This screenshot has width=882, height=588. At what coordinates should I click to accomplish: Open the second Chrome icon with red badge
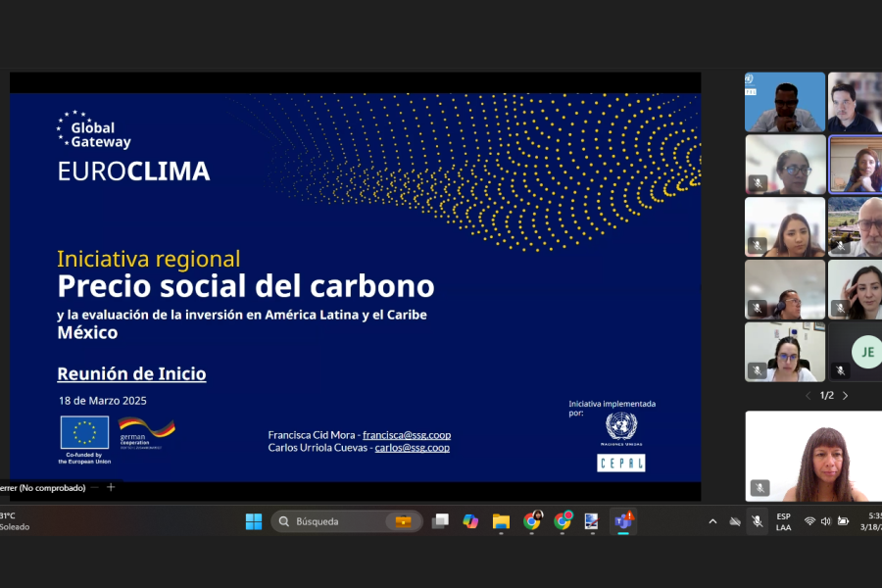[x=562, y=521]
